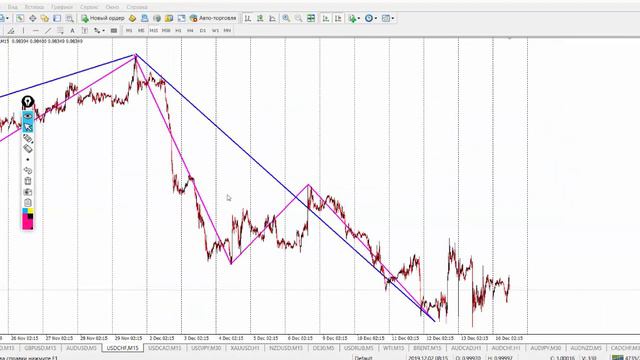Select H4 timeframe
This screenshot has width=640, height=360.
point(191,31)
